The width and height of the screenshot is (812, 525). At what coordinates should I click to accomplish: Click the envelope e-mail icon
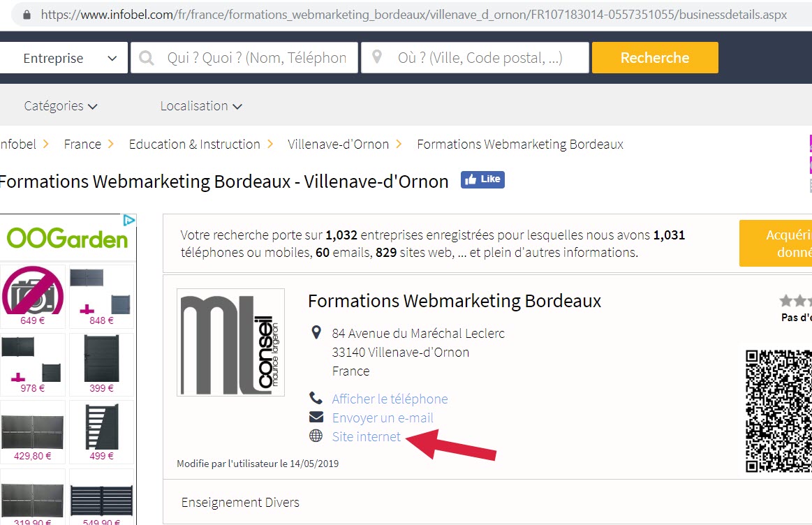point(316,417)
